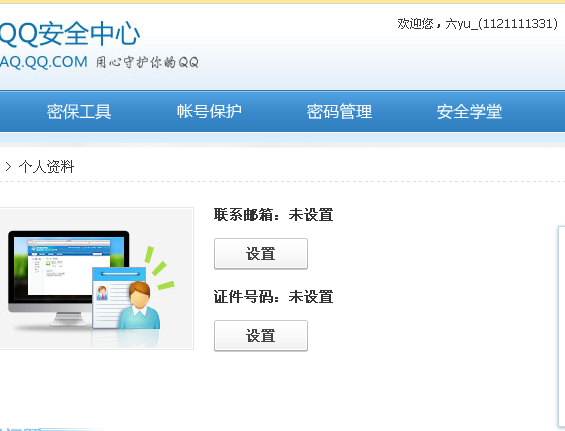
Task: Open the 密保工具 menu
Action: click(79, 111)
